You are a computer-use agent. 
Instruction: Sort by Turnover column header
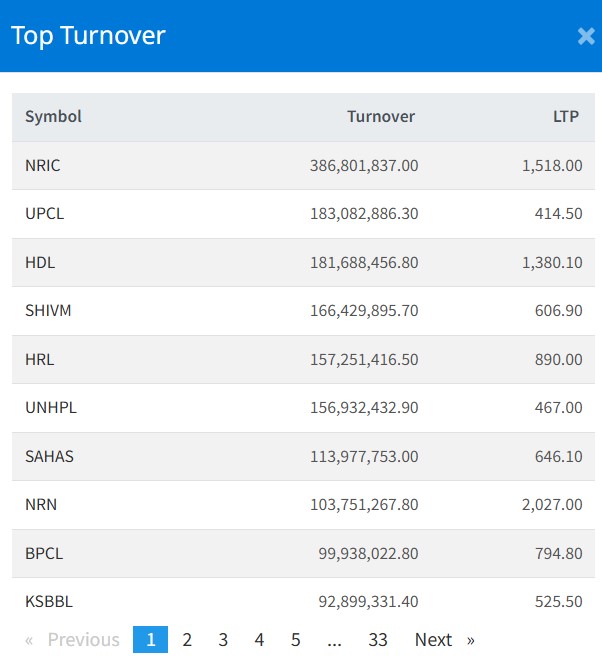381,117
